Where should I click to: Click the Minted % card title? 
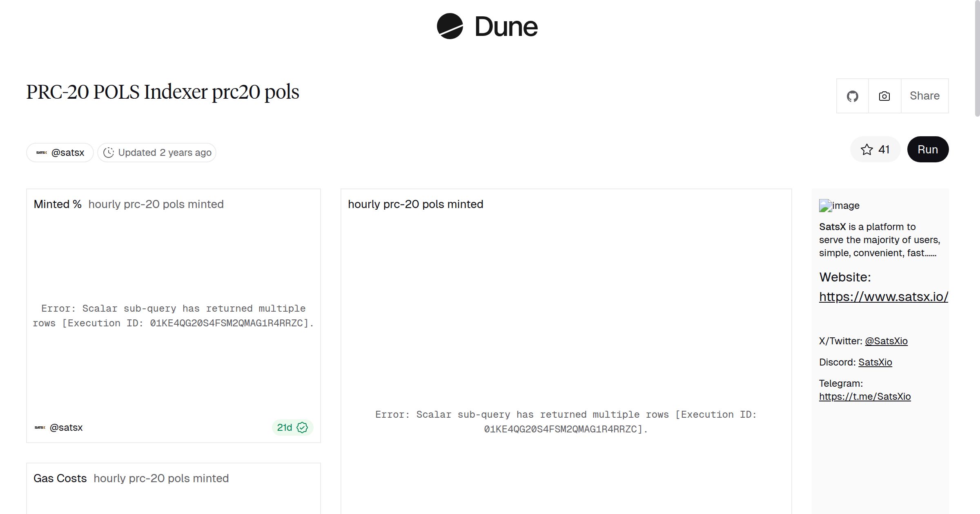tap(58, 204)
